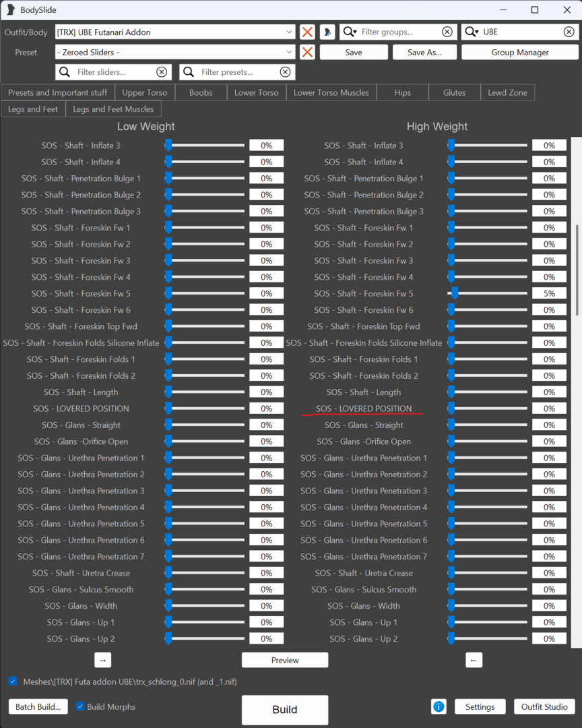Screen dimensions: 582x728
Task: Open Batch Build dialog
Action: [38, 706]
